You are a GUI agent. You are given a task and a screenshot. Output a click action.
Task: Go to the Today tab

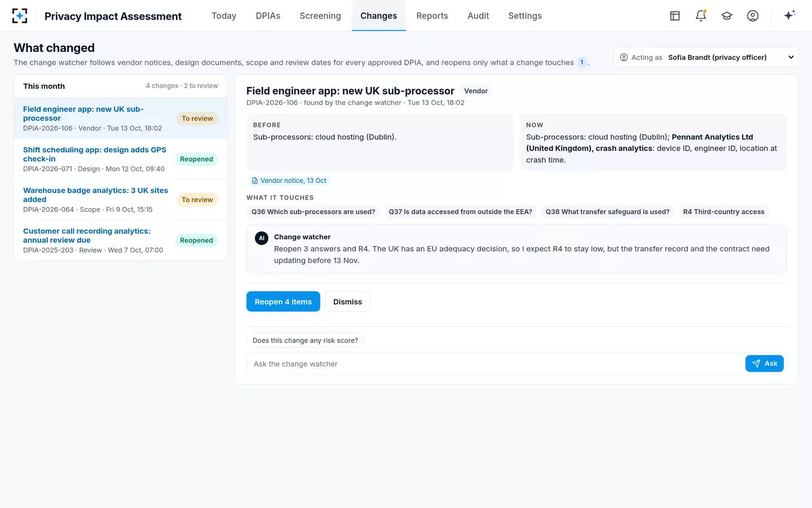(x=224, y=16)
